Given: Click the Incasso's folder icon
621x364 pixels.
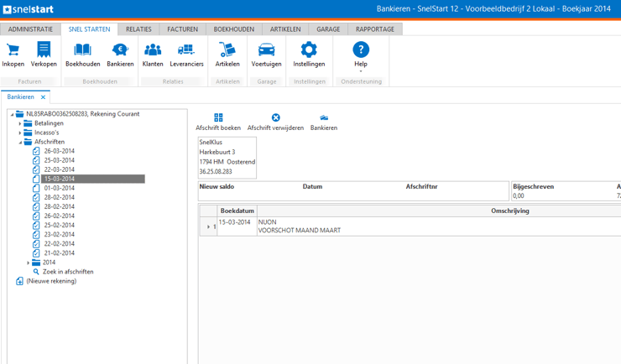Looking at the screenshot, I should [x=28, y=133].
